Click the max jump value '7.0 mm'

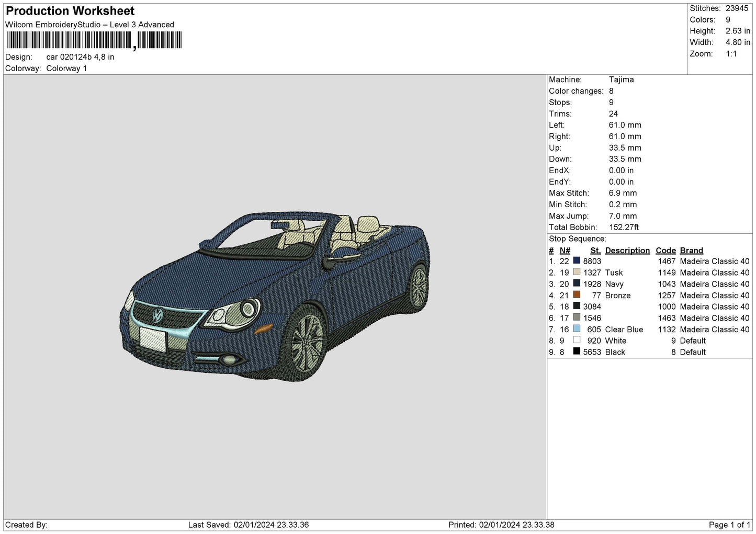pos(623,216)
